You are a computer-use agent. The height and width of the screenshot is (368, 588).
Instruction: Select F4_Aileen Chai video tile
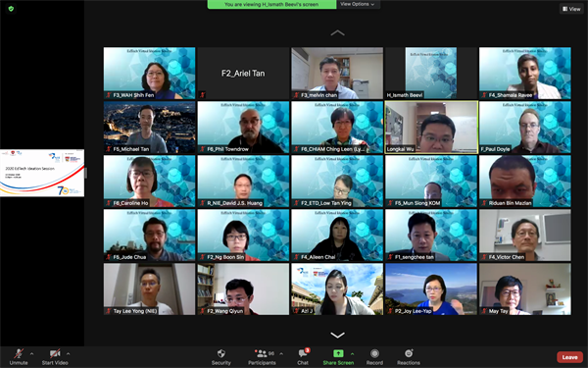point(337,236)
